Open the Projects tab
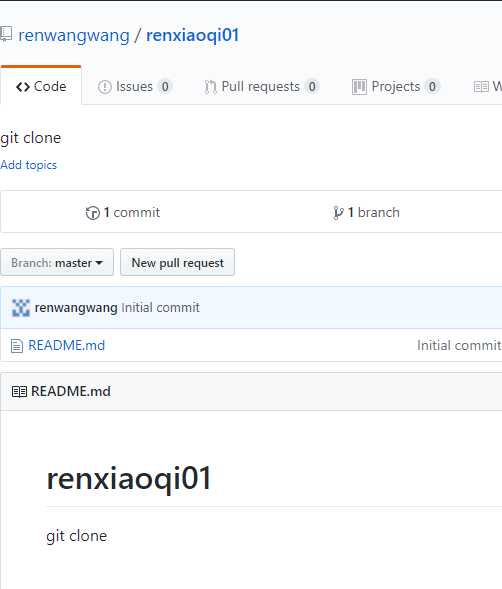This screenshot has height=589, width=502. pos(395,87)
